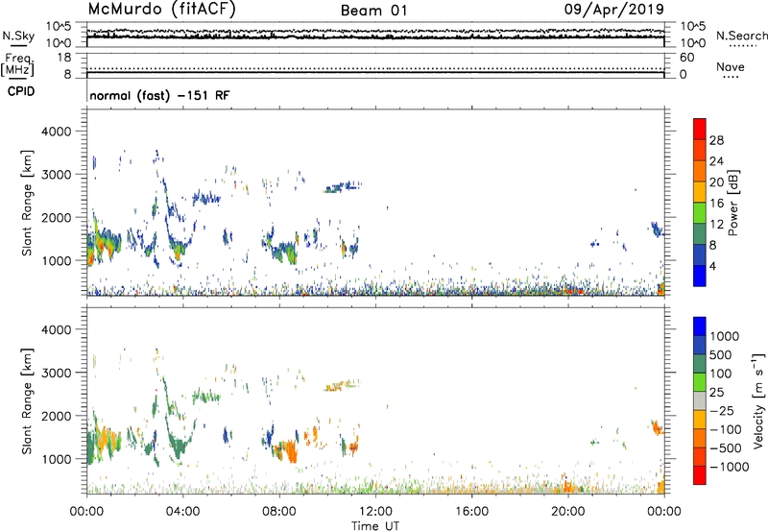Select the Beam 01 label

click(373, 11)
